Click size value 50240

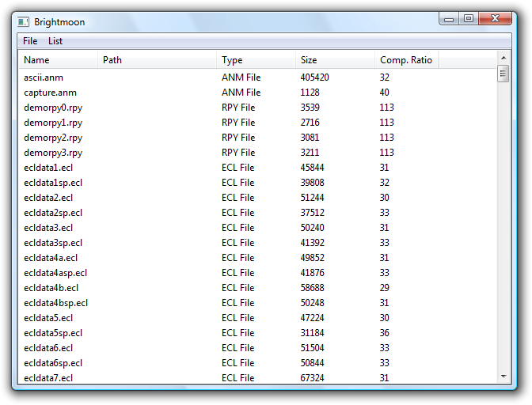coord(312,228)
